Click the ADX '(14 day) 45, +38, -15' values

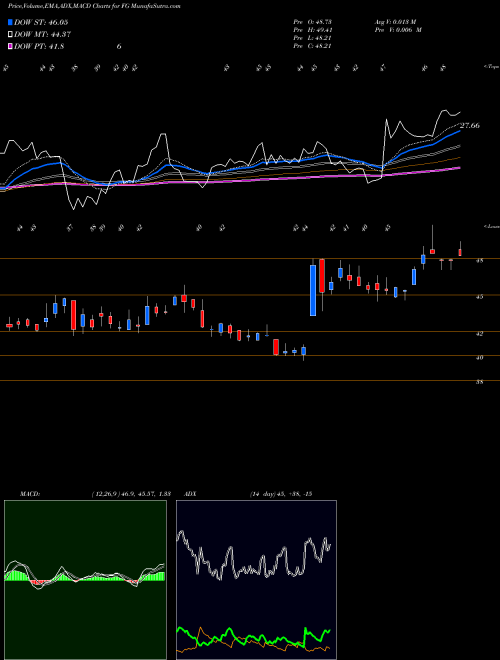point(281,494)
